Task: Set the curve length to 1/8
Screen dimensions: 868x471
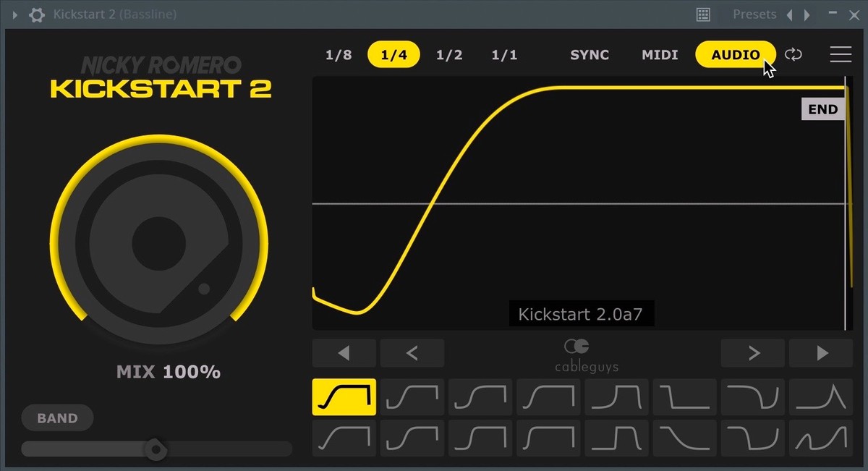Action: click(x=339, y=55)
